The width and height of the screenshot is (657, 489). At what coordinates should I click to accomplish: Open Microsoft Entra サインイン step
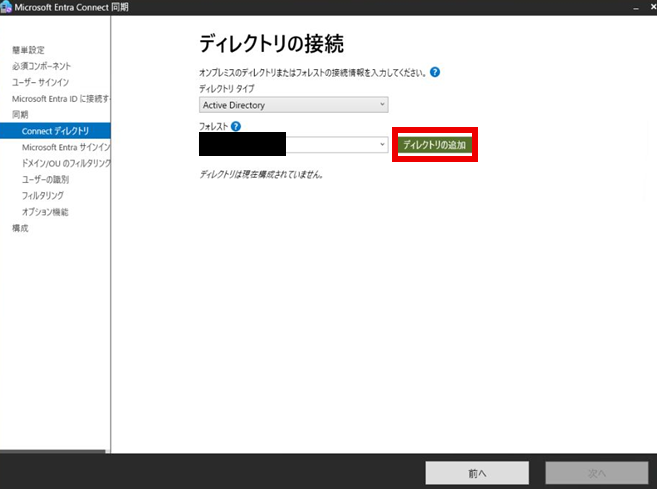65,147
